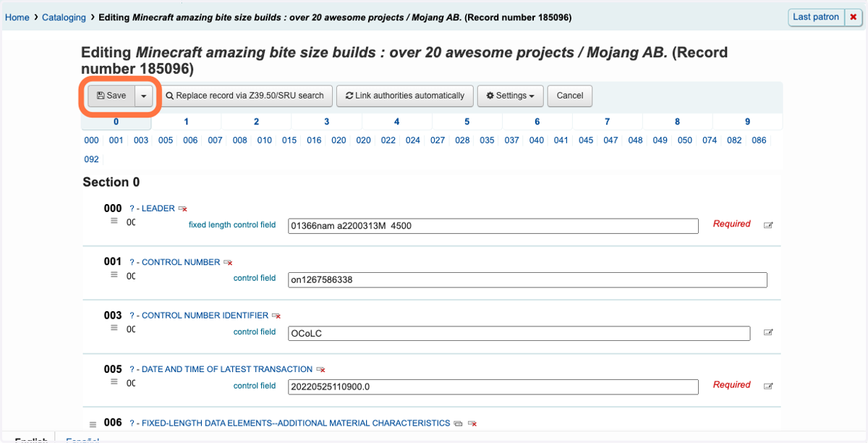
Task: Delete the 003 CONTROL NUMBER IDENTIFIER tag
Action: point(276,316)
